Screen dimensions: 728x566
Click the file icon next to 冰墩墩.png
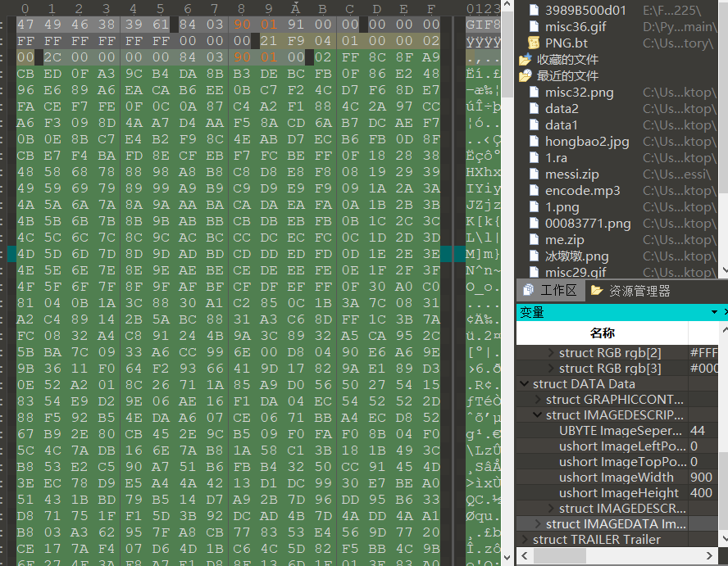pyautogui.click(x=534, y=256)
